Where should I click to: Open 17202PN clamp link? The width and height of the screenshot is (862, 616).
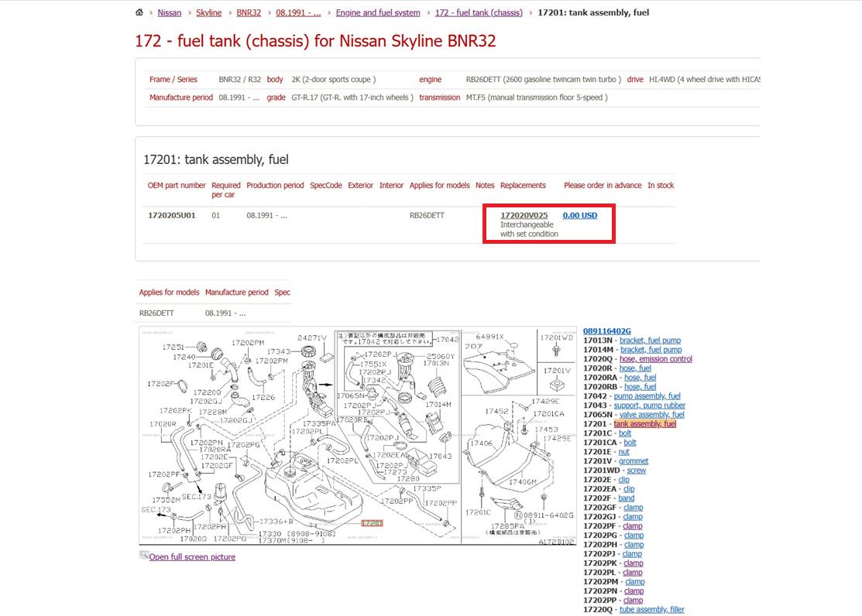pyautogui.click(x=634, y=591)
